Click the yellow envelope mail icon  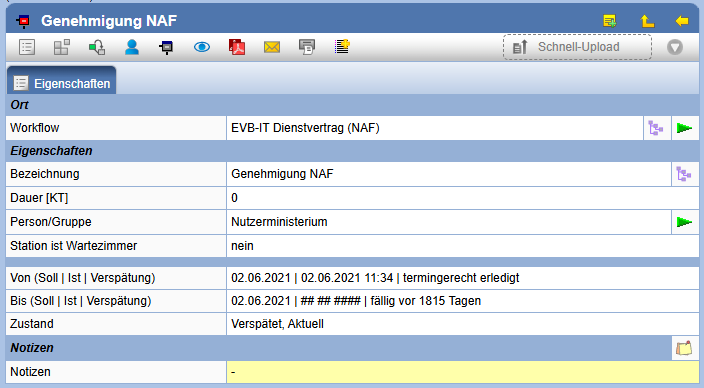(x=272, y=47)
